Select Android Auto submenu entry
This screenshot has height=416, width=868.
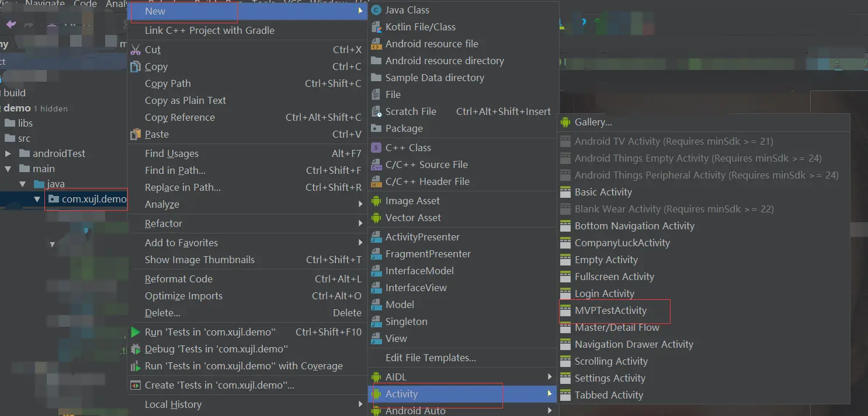pyautogui.click(x=463, y=411)
